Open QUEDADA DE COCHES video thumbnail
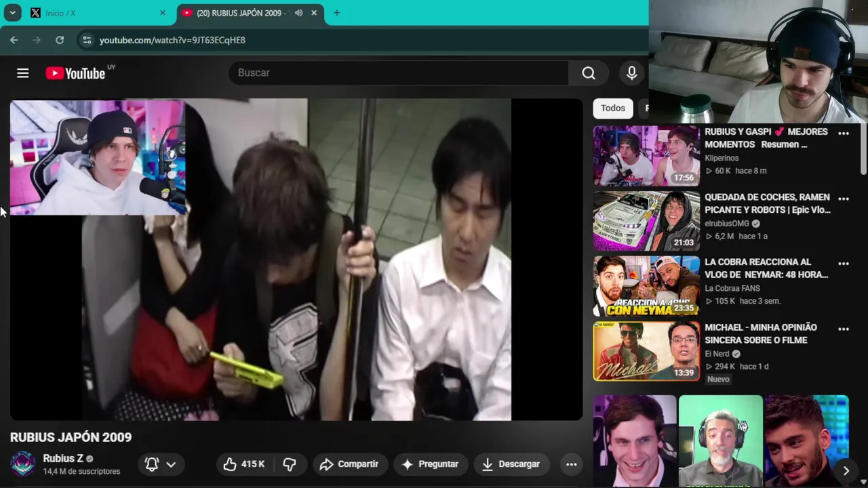 pyautogui.click(x=646, y=221)
